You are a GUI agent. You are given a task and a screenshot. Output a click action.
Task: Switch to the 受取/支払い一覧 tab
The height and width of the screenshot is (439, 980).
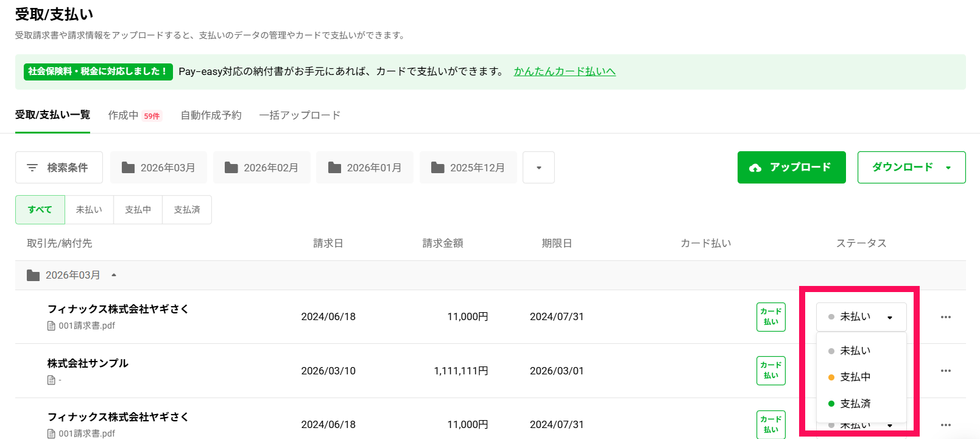pyautogui.click(x=52, y=115)
